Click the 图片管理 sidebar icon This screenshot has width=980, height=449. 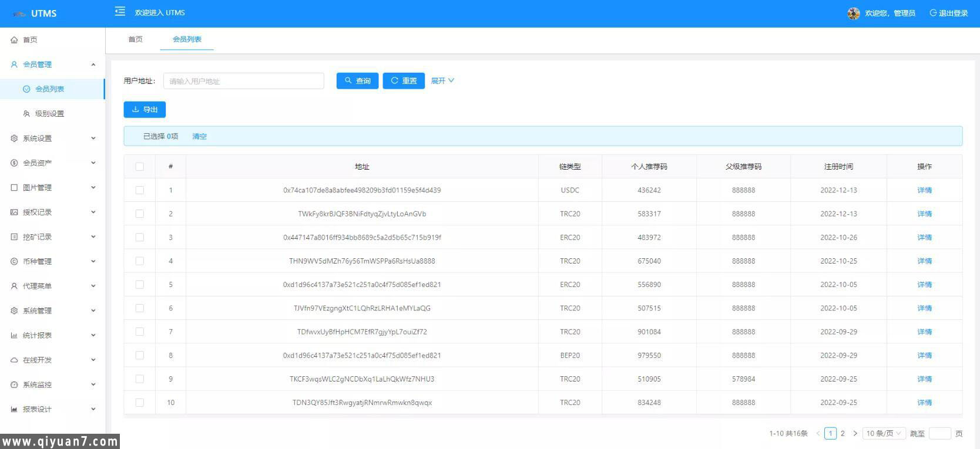pyautogui.click(x=14, y=188)
